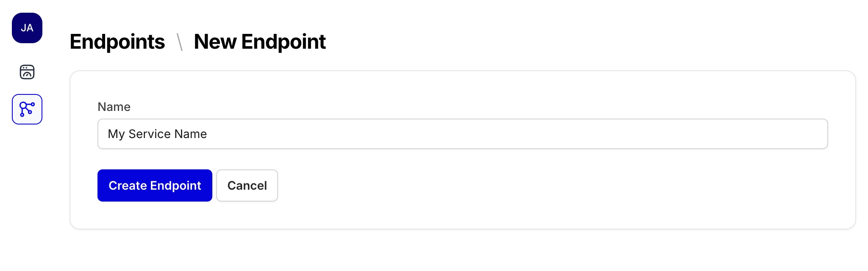Submit the form using Create Endpoint

[x=155, y=185]
